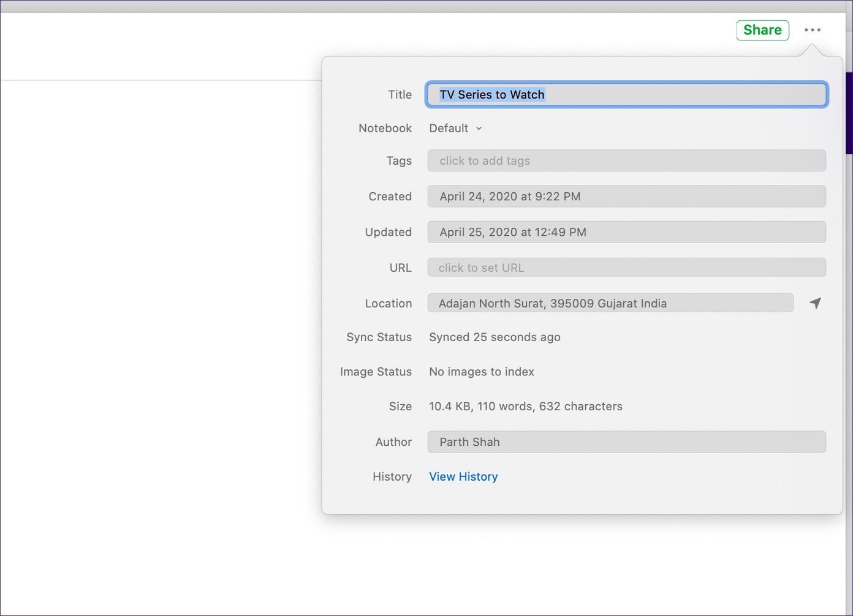Image resolution: width=853 pixels, height=616 pixels.
Task: Click the 'click to add tags' field
Action: (x=626, y=160)
